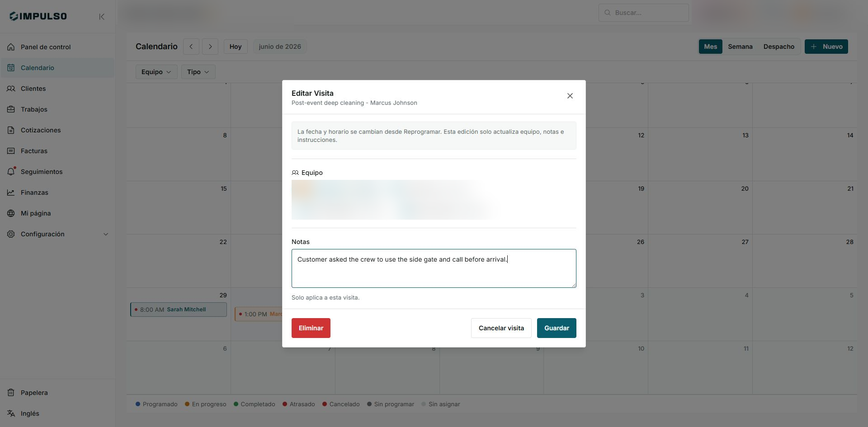
Task: Open the Tipo filter dropdown
Action: pos(198,72)
